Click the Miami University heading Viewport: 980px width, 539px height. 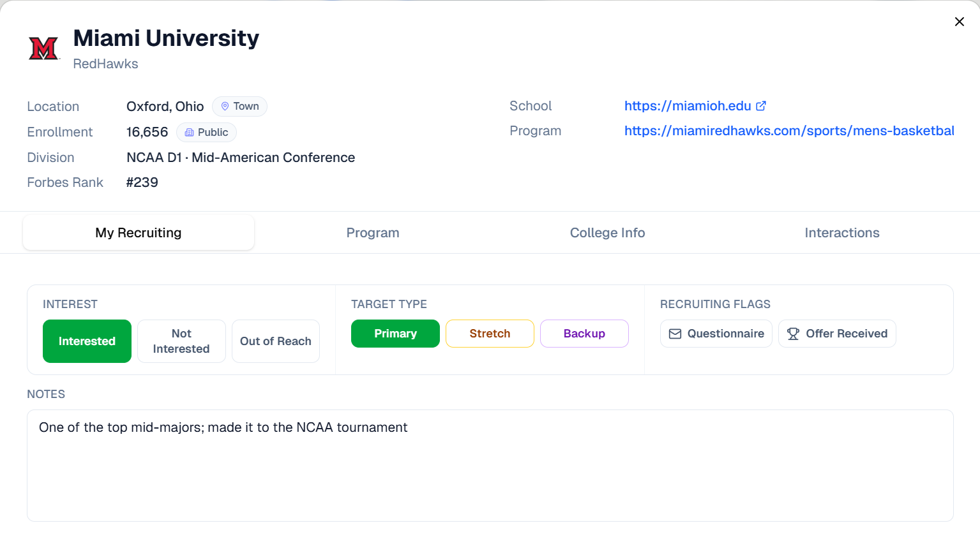coord(166,38)
